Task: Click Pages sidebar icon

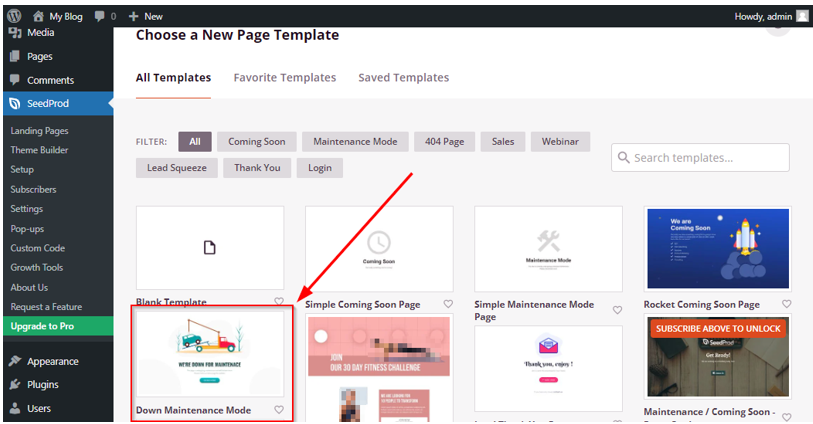Action: coord(15,56)
